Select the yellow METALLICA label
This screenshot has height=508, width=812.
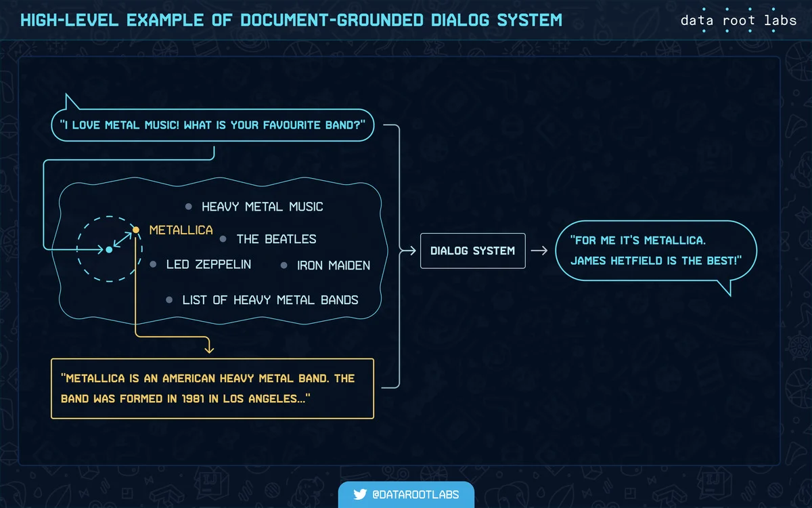point(181,230)
